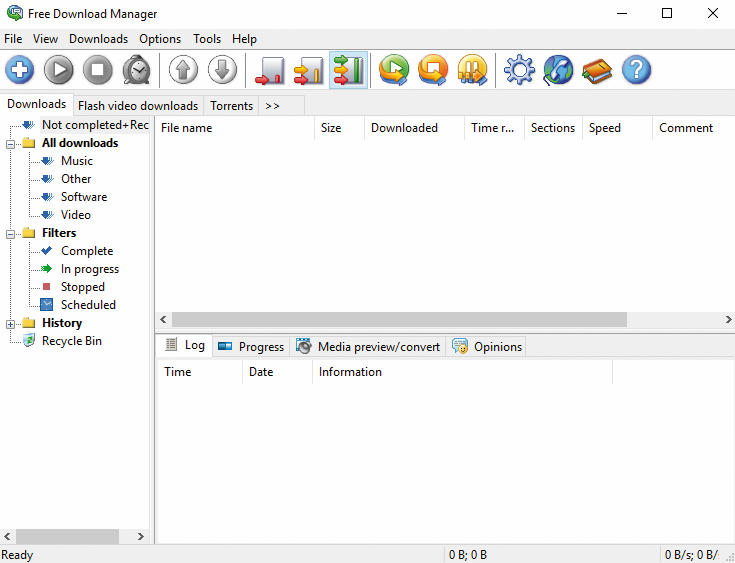Sort by Sections column header

[553, 128]
